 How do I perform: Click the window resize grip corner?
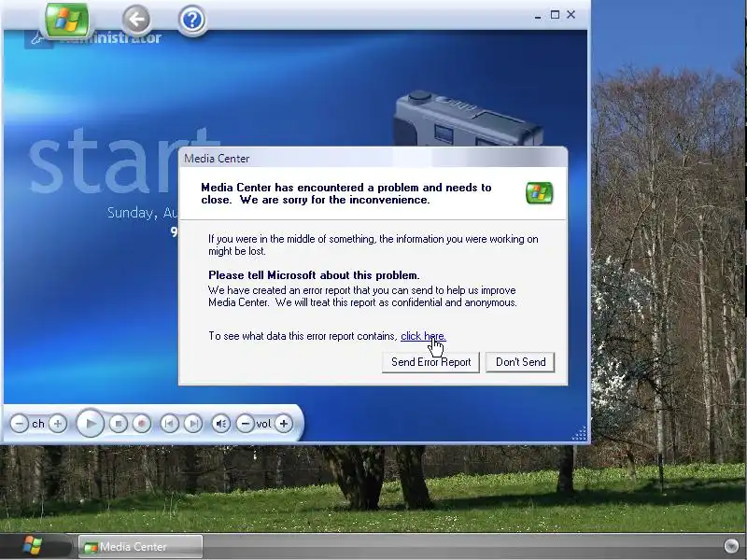click(x=579, y=433)
